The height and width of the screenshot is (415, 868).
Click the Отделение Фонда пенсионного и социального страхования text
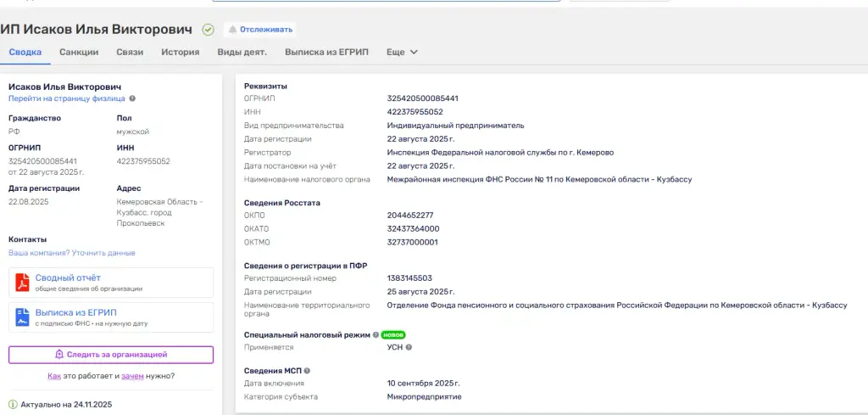[617, 306]
